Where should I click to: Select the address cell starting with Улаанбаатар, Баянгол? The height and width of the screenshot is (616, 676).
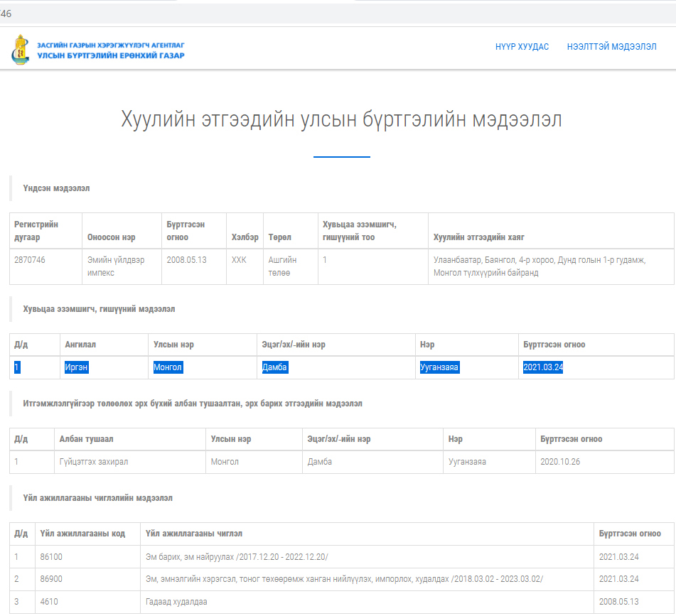pyautogui.click(x=540, y=266)
